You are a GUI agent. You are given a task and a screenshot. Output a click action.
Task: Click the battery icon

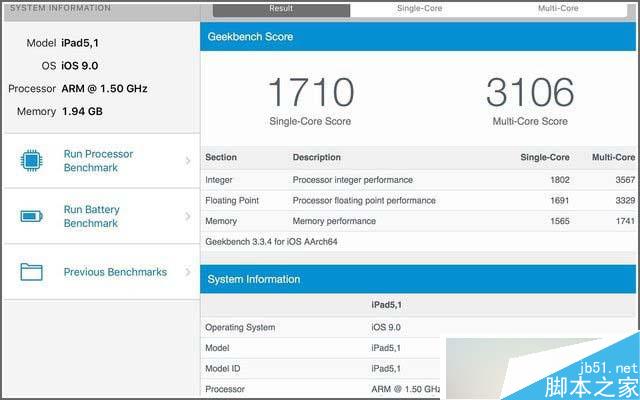click(31, 216)
